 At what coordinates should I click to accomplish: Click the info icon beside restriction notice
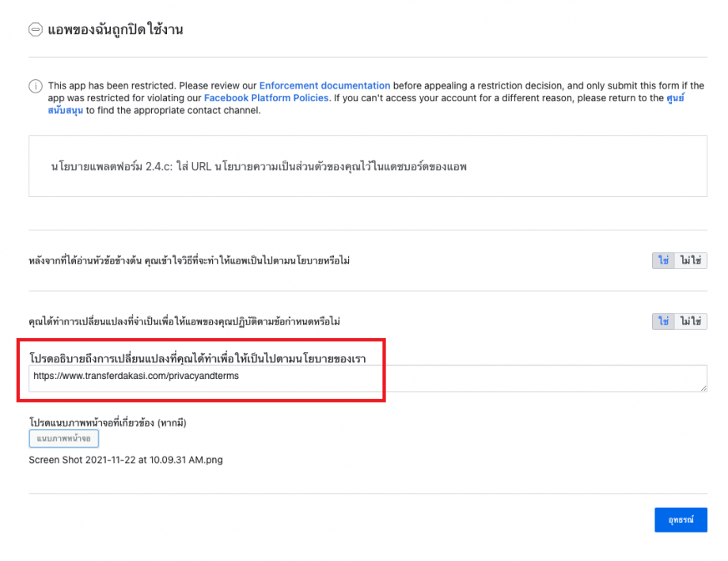pyautogui.click(x=36, y=86)
